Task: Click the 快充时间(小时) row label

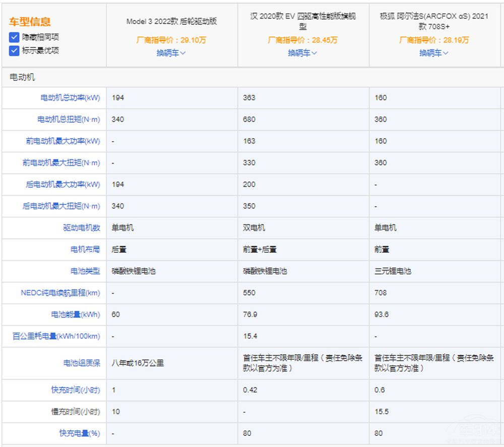Action: [76, 390]
